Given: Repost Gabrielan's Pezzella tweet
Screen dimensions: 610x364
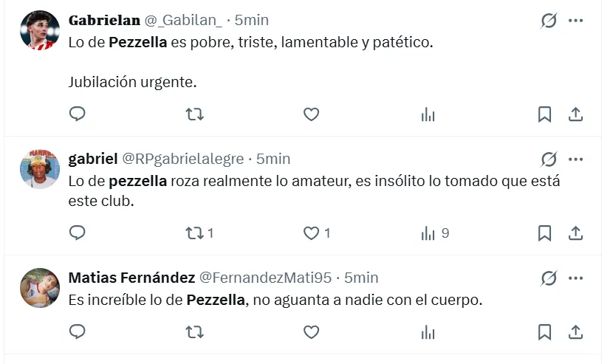Looking at the screenshot, I should click(x=194, y=114).
